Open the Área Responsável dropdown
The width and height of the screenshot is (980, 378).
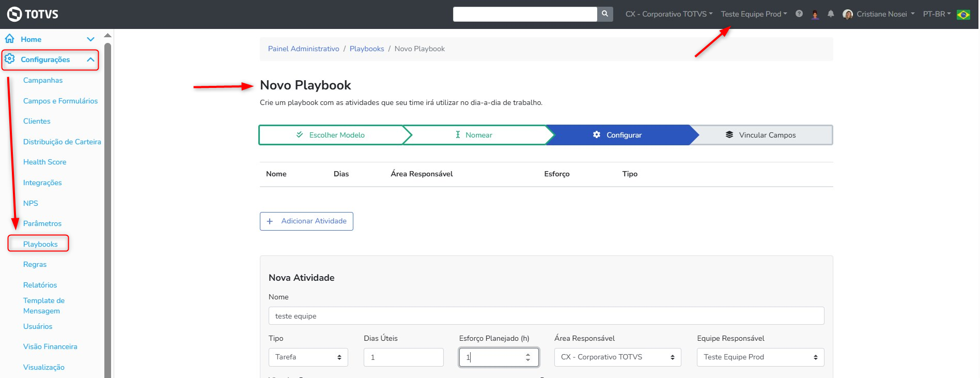tap(617, 357)
